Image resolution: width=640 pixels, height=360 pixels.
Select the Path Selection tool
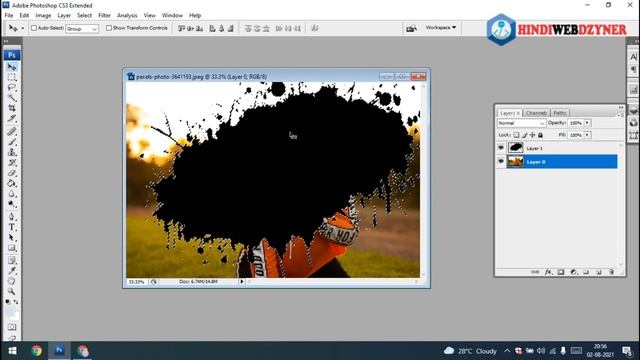pyautogui.click(x=12, y=238)
